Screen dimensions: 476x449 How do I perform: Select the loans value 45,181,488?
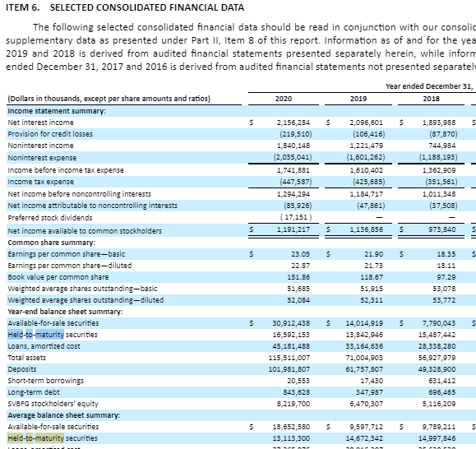(x=291, y=346)
